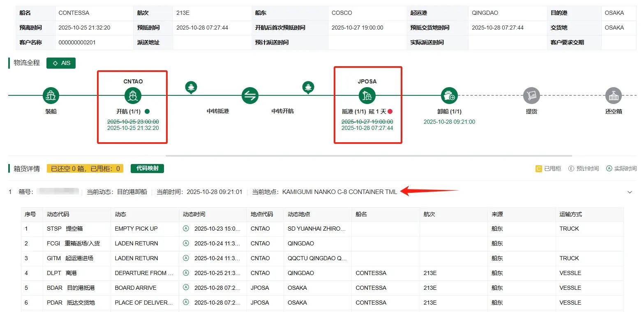Screen dimensions: 644x312
Task: Click the 实际时间 legend A icon
Action: (609, 169)
